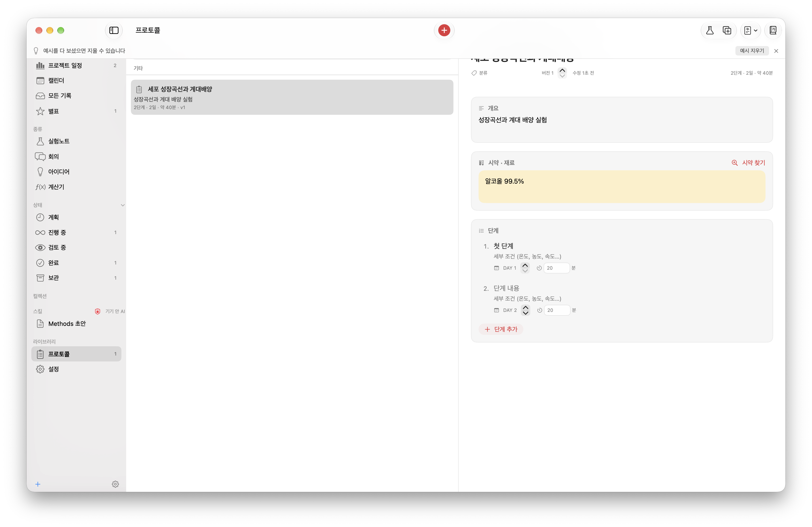Viewport: 812px width, 527px height.
Task: Adjust the DAY 1 stepper
Action: (525, 268)
